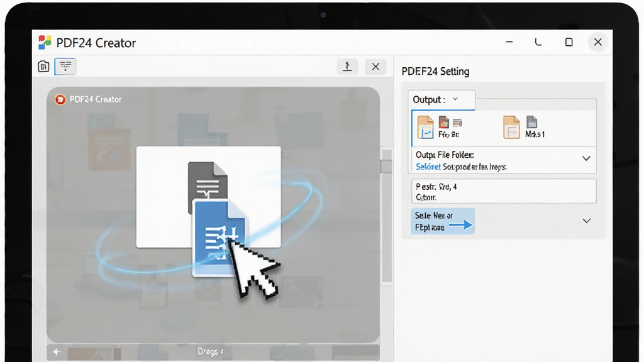The width and height of the screenshot is (644, 362).
Task: Click the blue 'Selóret' link
Action: tap(428, 167)
